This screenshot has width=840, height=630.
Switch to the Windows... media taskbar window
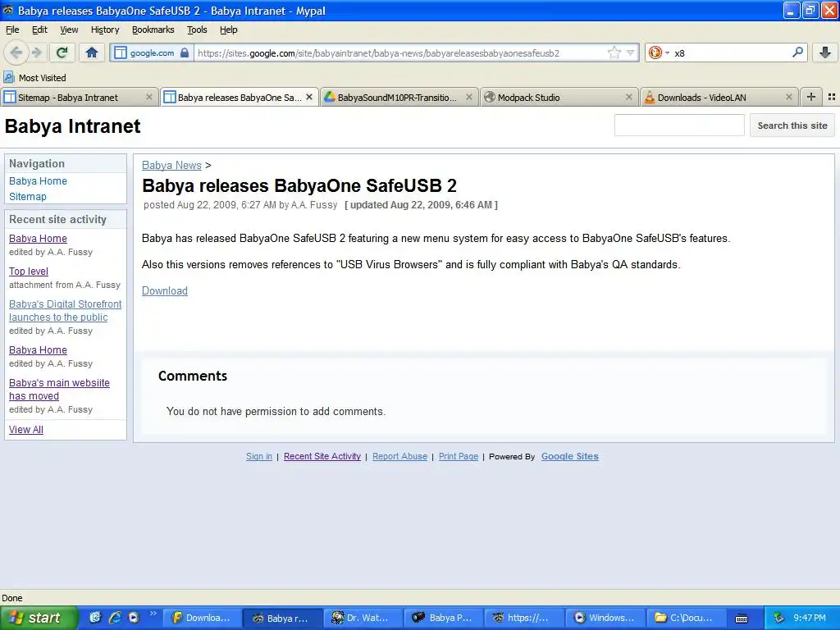tap(605, 619)
